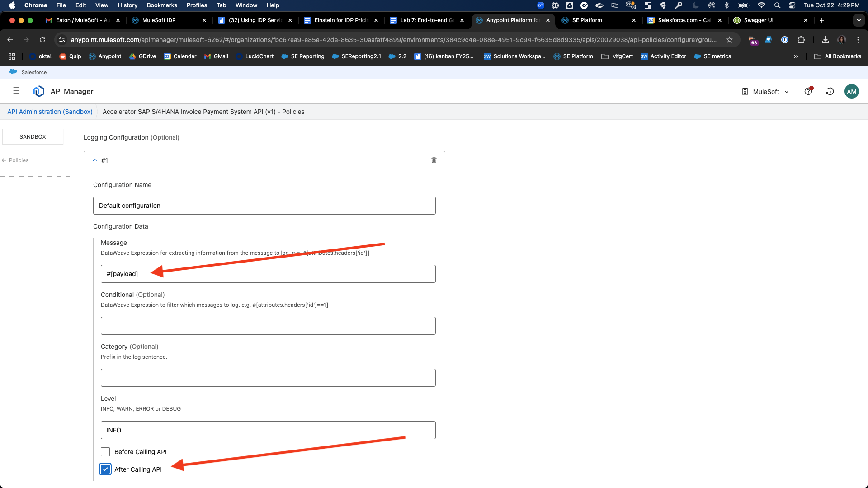Image resolution: width=868 pixels, height=488 pixels.
Task: Click the Conditional expression input field
Action: (x=268, y=325)
